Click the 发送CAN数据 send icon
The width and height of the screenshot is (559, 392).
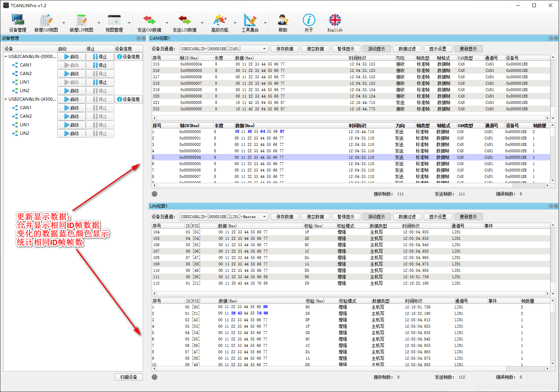tap(149, 23)
